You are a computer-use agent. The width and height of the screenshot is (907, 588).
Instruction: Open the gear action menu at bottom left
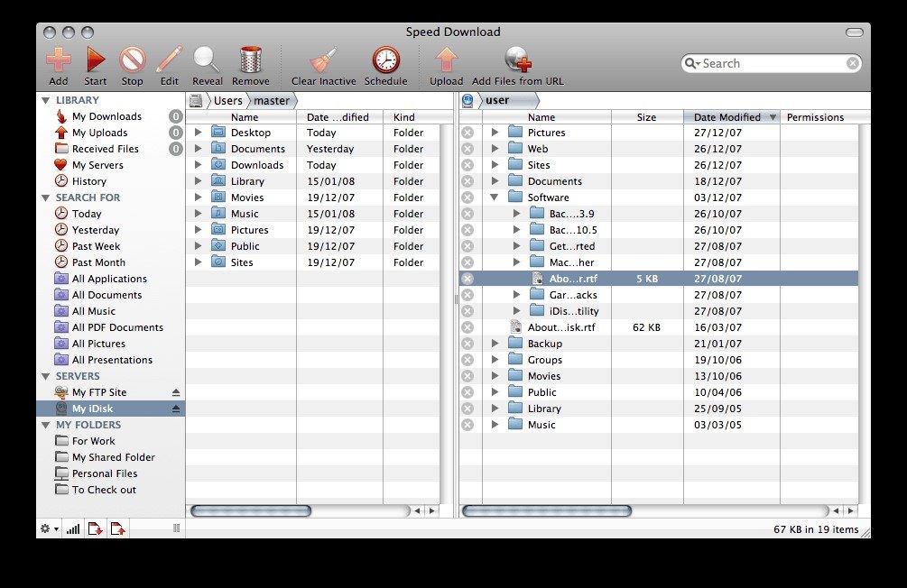(49, 528)
